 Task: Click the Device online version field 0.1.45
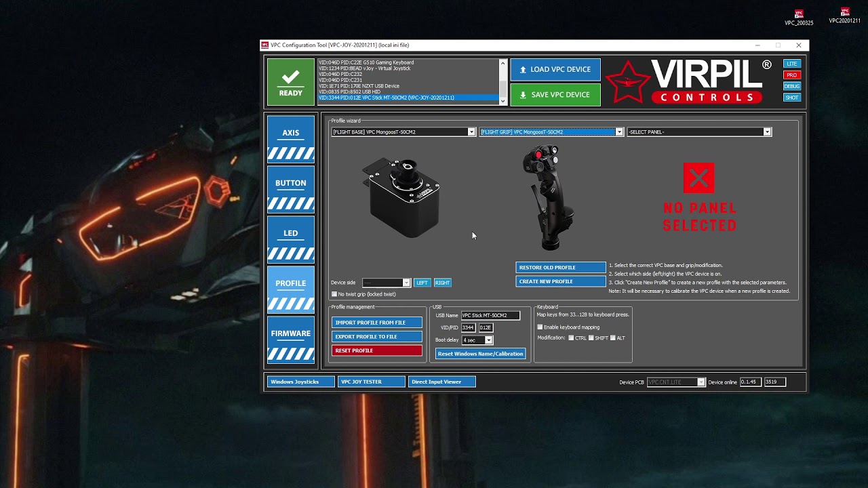click(751, 382)
